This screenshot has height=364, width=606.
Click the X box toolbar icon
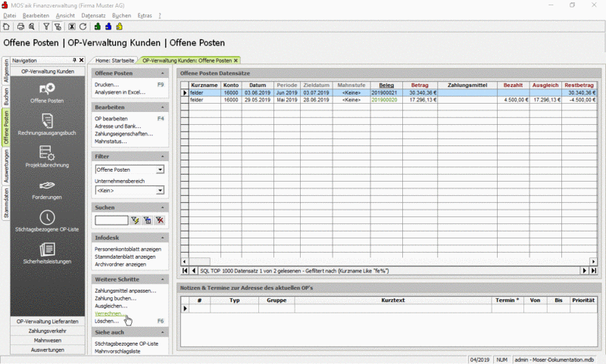72,26
